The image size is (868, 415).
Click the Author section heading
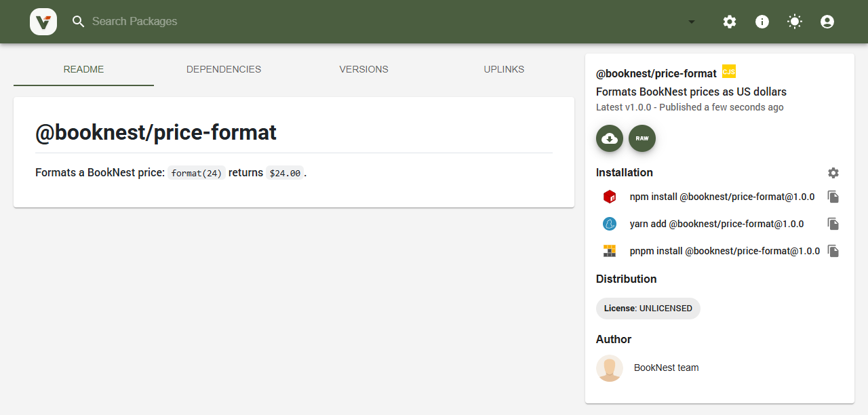614,339
